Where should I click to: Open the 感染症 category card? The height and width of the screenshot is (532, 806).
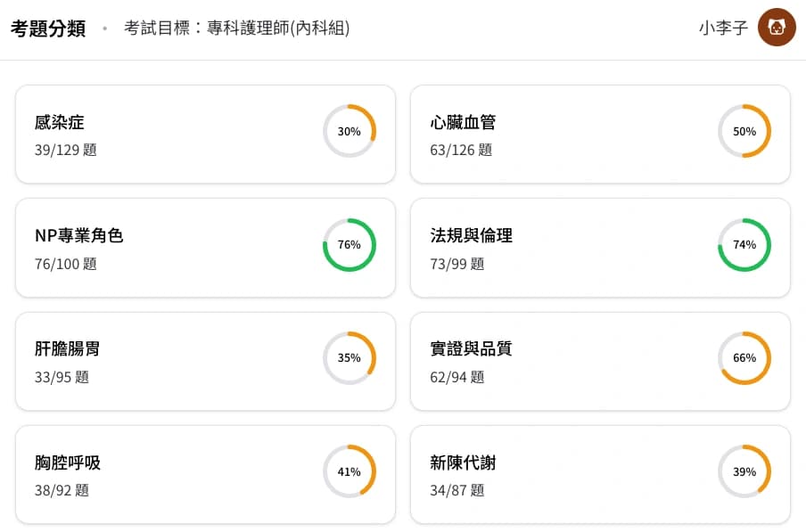tap(178, 135)
